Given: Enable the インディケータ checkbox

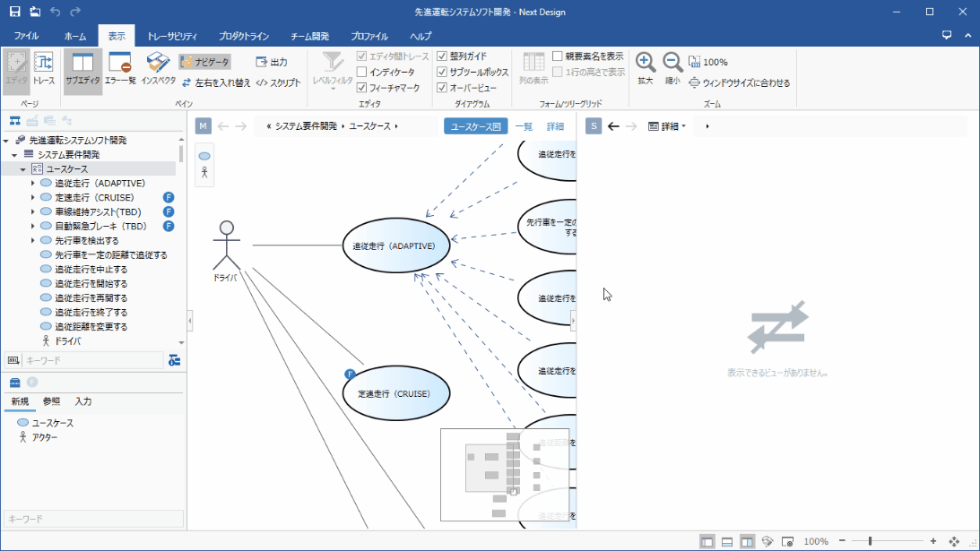Looking at the screenshot, I should click(362, 72).
